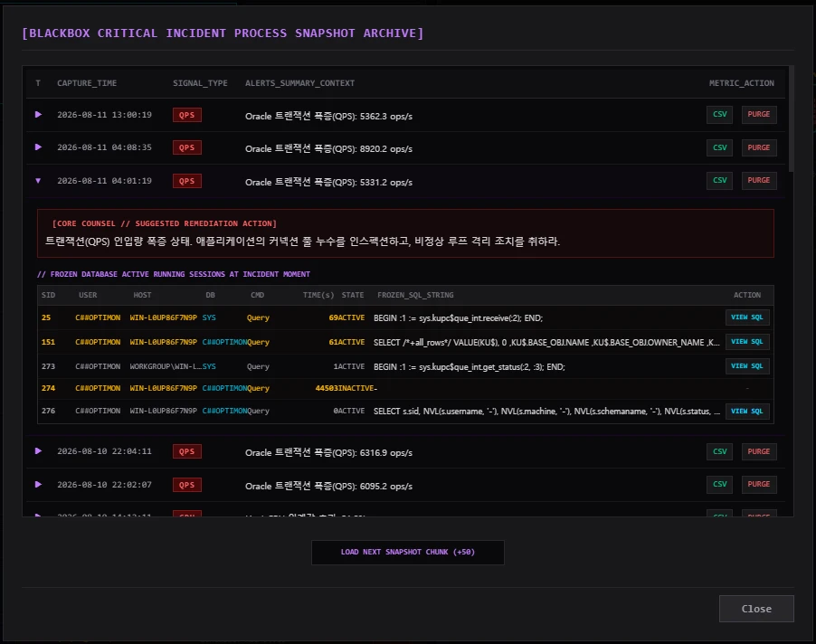View SQL for session SID 151
The height and width of the screenshot is (644, 816).
point(746,342)
